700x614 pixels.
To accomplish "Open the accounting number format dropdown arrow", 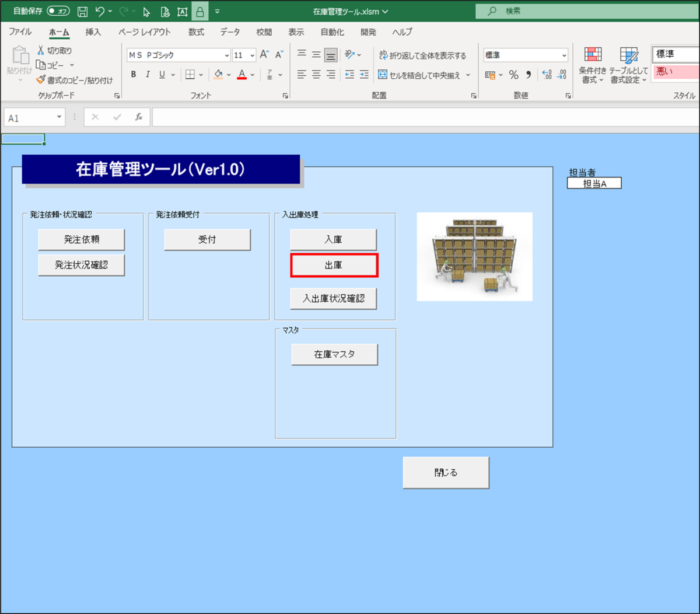I will 501,75.
